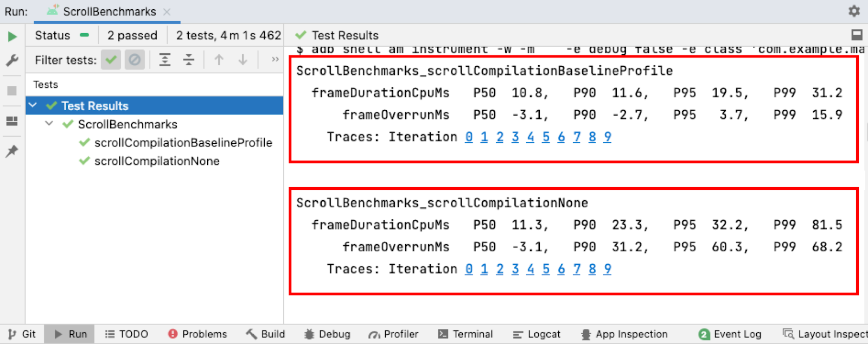868x344 pixels.
Task: Rerun tests with the green play icon
Action: [12, 36]
